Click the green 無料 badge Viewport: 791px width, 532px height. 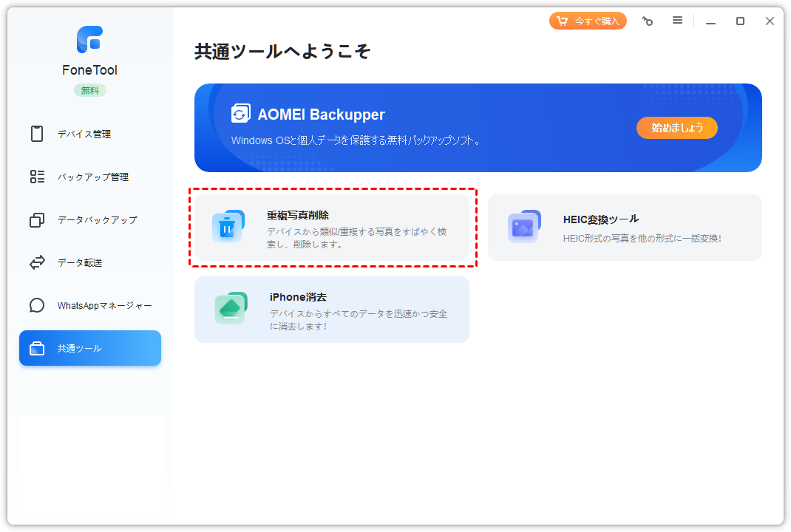(x=89, y=90)
